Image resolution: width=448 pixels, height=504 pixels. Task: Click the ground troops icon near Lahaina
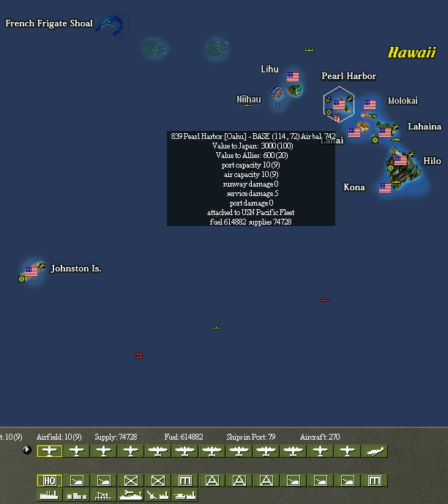coord(375,140)
